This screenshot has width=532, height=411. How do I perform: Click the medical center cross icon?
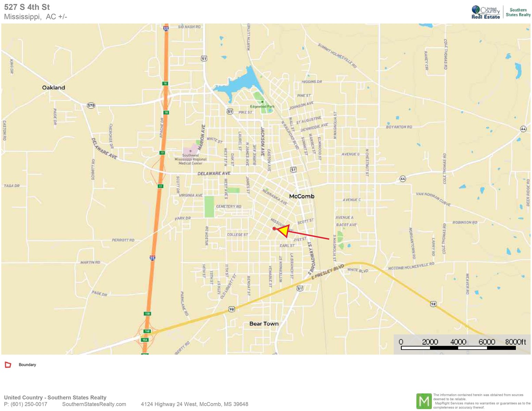(190, 151)
